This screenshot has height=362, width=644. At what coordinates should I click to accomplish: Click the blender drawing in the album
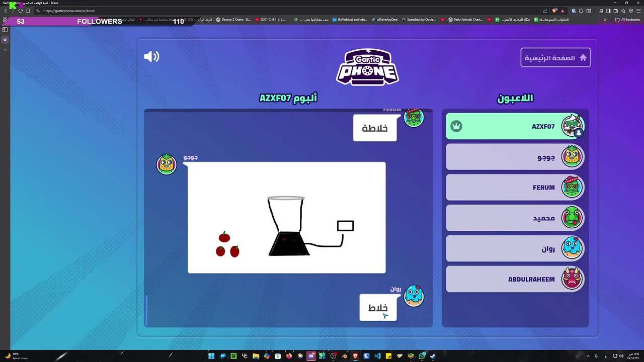click(287, 218)
